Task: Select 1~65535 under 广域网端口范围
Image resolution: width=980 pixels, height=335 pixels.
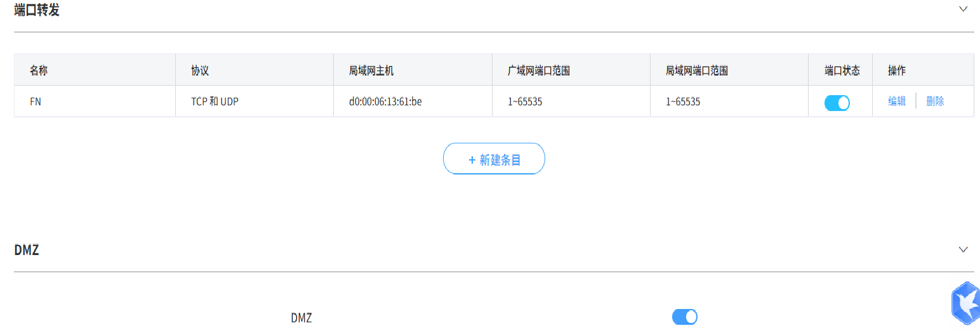Action: [x=525, y=102]
